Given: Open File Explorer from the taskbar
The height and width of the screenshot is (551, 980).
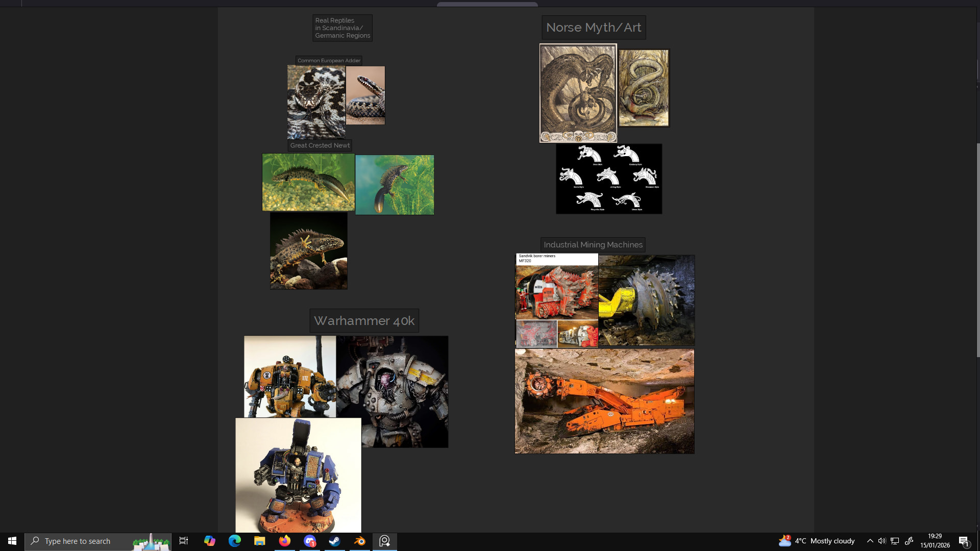Looking at the screenshot, I should click(x=259, y=541).
